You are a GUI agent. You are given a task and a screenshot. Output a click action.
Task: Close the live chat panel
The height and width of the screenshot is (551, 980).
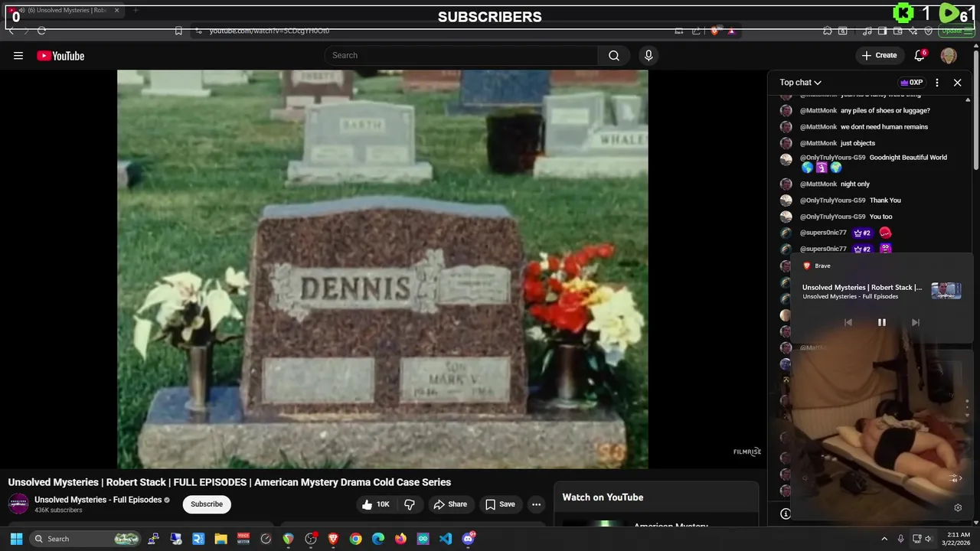[957, 83]
